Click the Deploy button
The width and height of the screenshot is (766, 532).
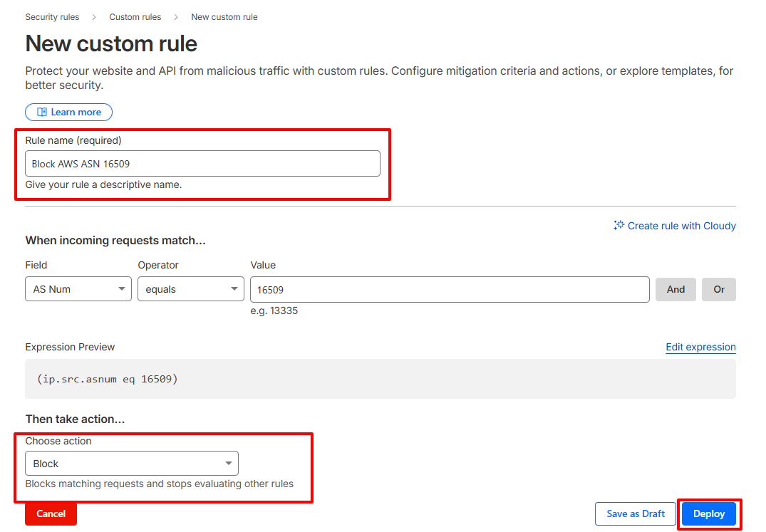coord(708,513)
